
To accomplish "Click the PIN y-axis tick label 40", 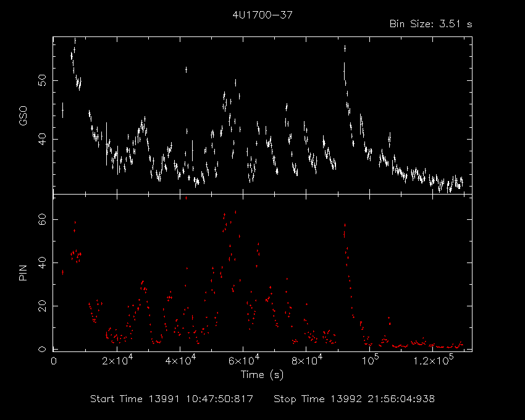I will tap(42, 263).
